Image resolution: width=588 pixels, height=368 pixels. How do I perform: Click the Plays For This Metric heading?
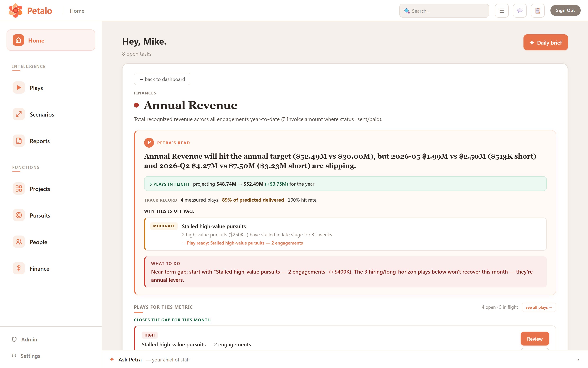click(163, 307)
